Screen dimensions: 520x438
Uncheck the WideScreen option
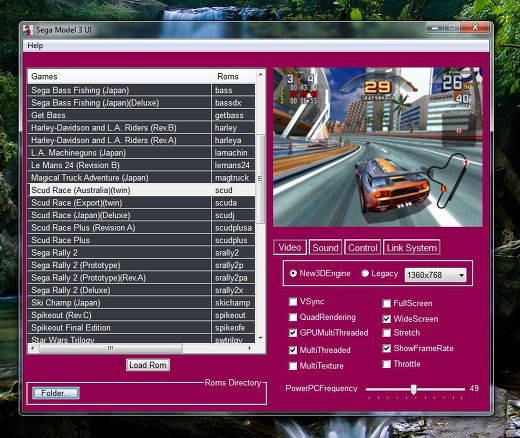(x=386, y=319)
